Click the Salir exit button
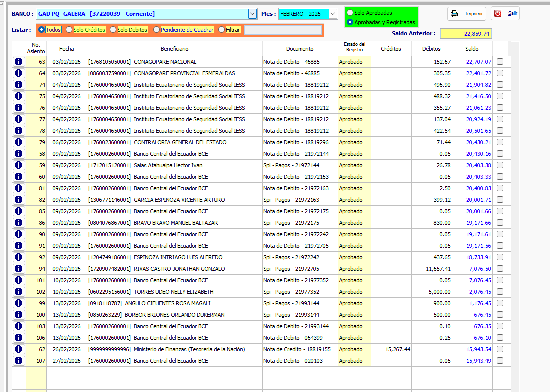The height and width of the screenshot is (392, 550). [x=505, y=14]
